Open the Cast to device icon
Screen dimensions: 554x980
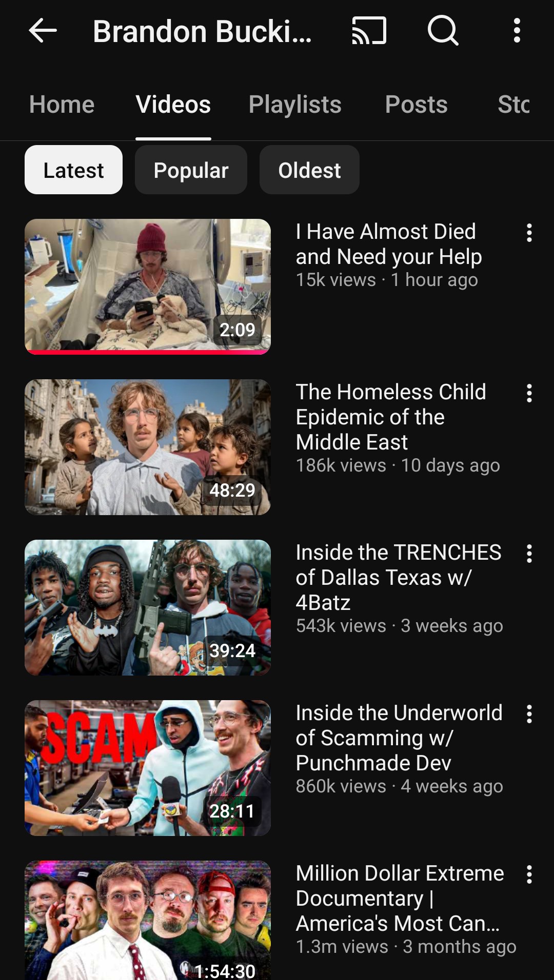point(369,31)
